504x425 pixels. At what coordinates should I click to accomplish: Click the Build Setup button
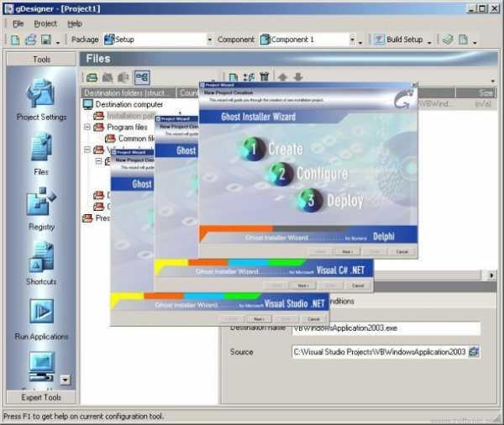(399, 39)
